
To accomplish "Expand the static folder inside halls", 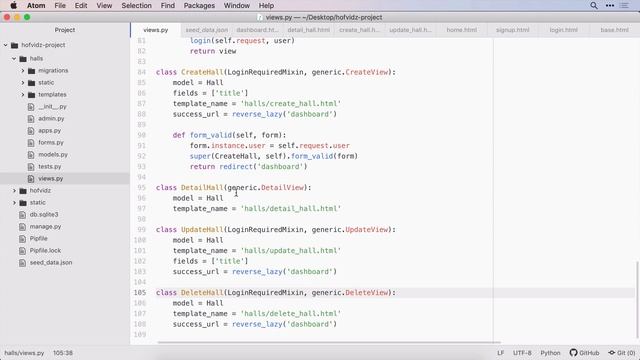I will [23, 83].
